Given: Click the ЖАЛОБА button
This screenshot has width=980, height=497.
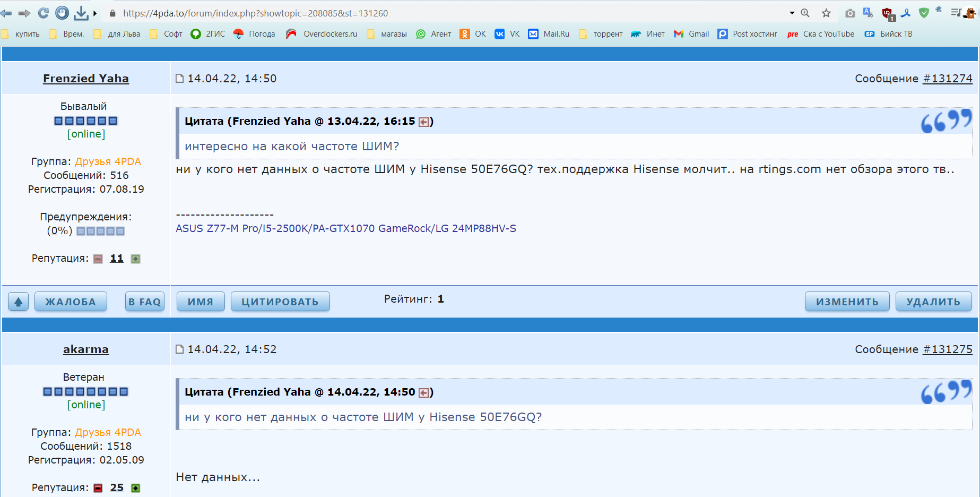Looking at the screenshot, I should [x=71, y=302].
